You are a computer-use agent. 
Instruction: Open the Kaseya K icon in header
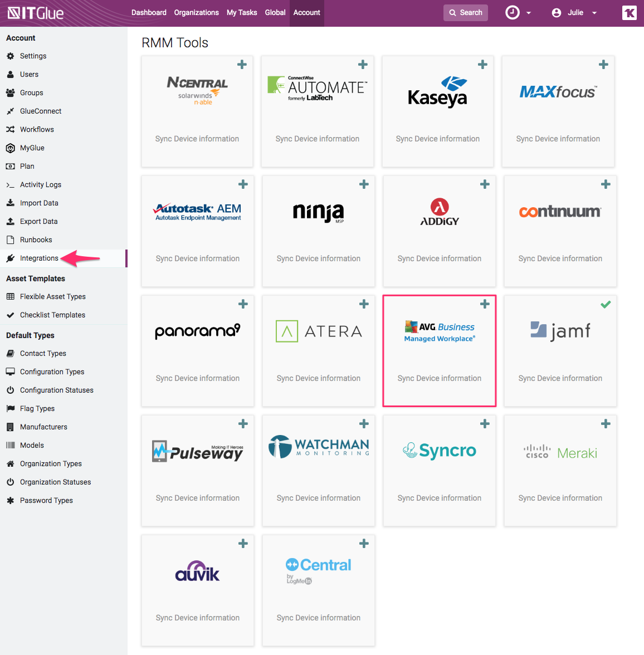point(629,13)
